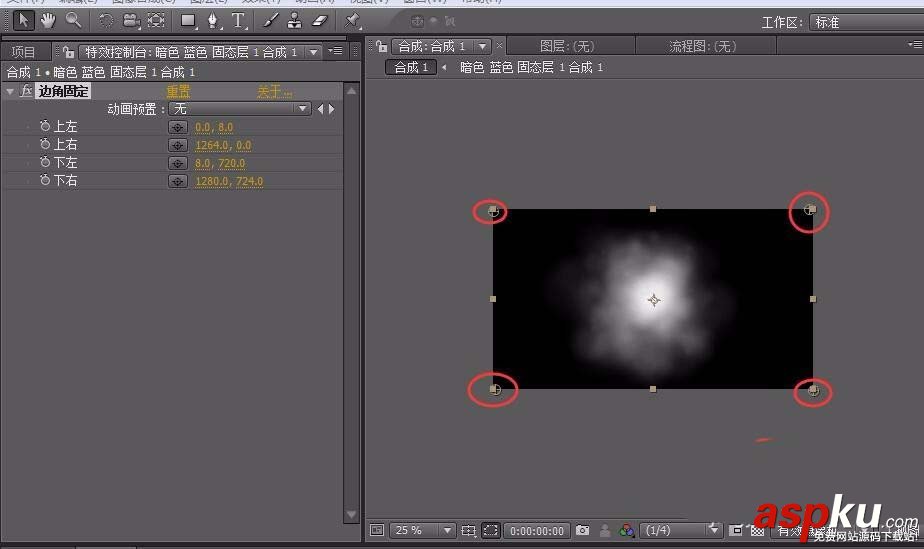
Task: Click the breadcrumb arrow after 合成 1
Action: pyautogui.click(x=444, y=67)
